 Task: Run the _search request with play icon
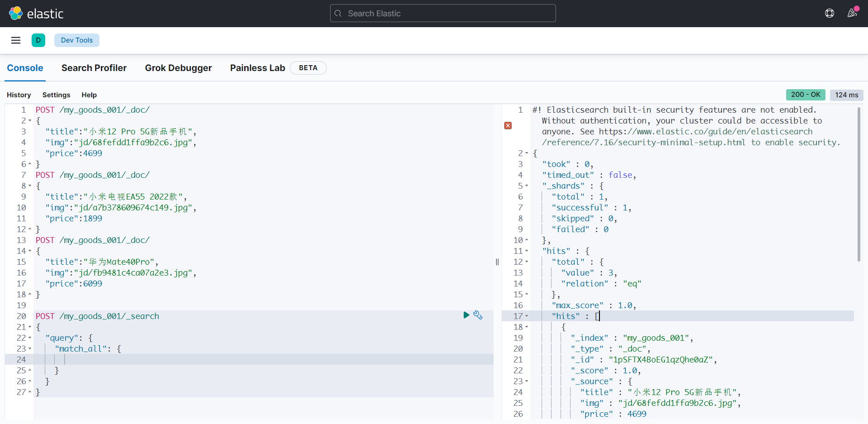point(466,315)
